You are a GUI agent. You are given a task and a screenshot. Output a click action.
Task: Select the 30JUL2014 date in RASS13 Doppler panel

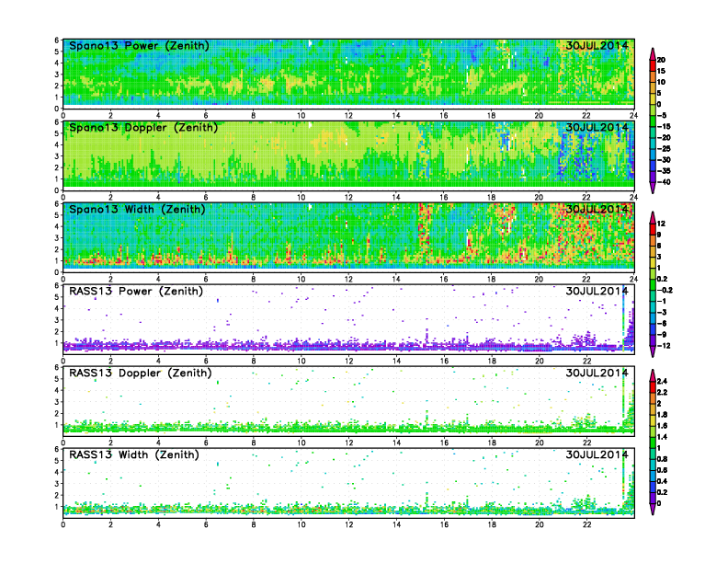coord(597,373)
